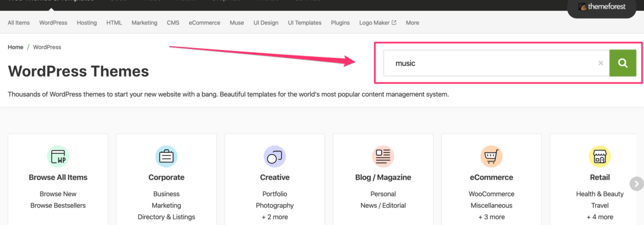Open the WordPress category menu

[x=53, y=23]
